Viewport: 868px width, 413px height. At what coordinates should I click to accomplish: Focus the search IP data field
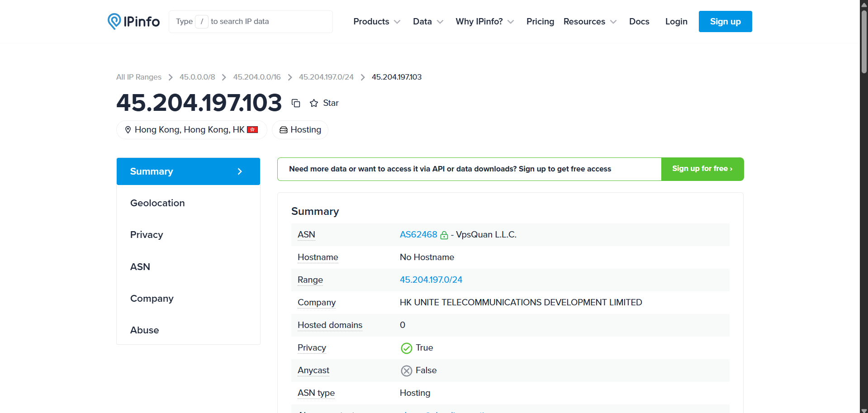coord(251,21)
